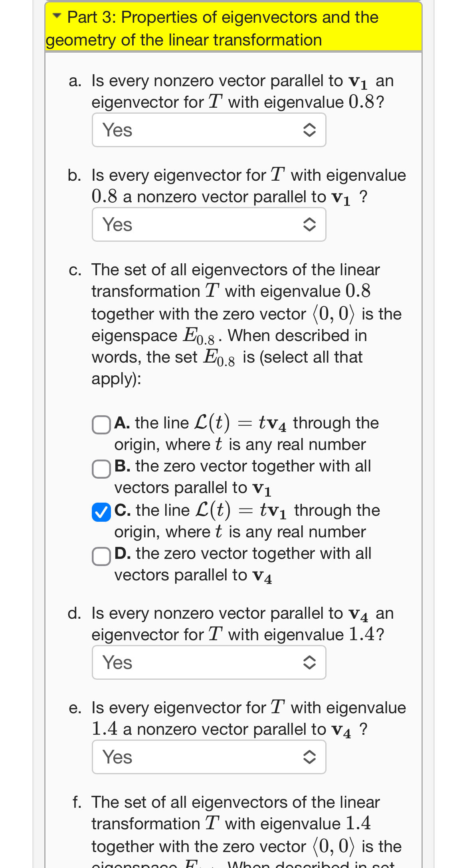This screenshot has height=868, width=467.
Task: Check option A about the line through origin
Action: pyautogui.click(x=101, y=426)
